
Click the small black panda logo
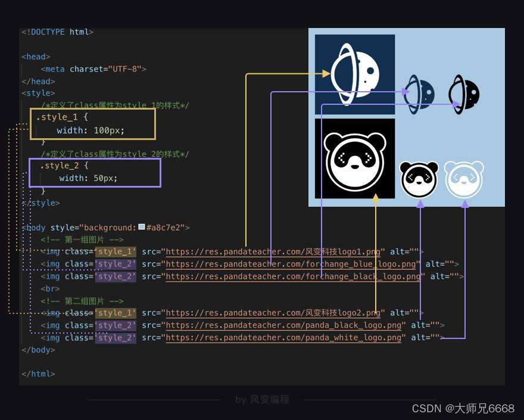tap(419, 179)
